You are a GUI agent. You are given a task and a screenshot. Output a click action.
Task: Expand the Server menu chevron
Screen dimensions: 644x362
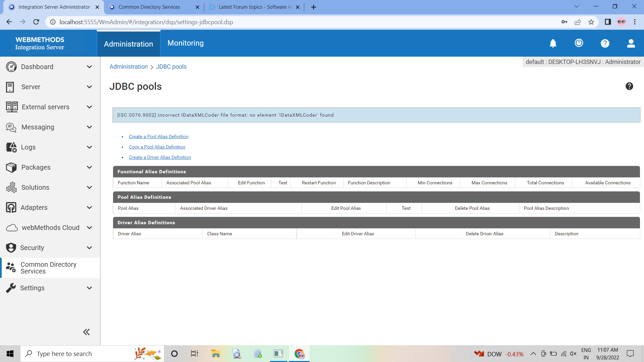[89, 87]
